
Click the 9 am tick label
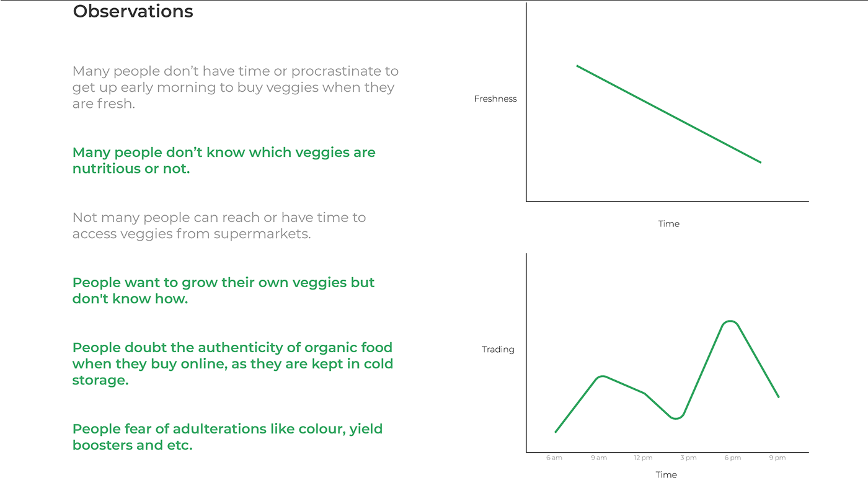click(x=598, y=458)
